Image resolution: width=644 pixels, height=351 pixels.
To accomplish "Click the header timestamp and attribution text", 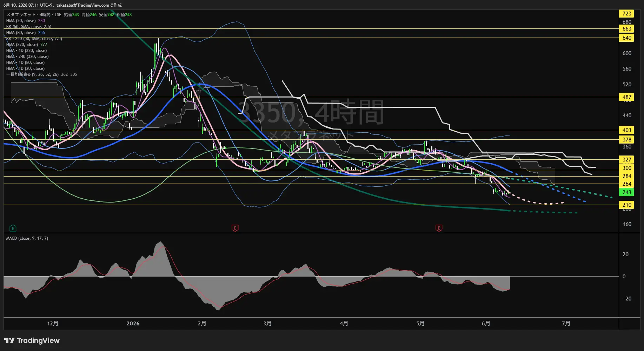I will [62, 5].
